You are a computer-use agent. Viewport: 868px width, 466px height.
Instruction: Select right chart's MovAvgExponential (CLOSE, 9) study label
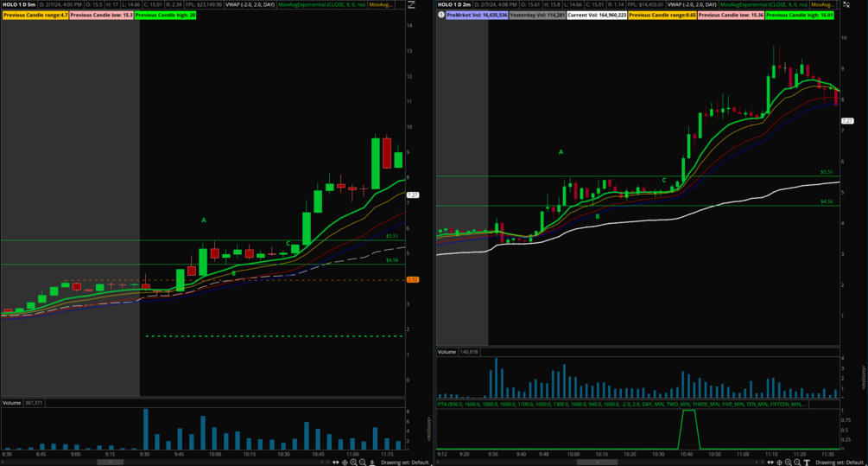(x=763, y=4)
